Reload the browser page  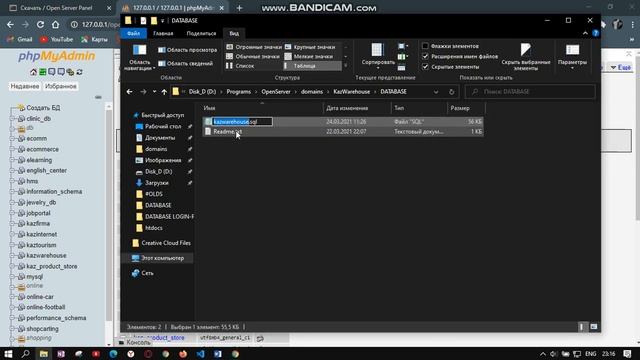[40, 24]
